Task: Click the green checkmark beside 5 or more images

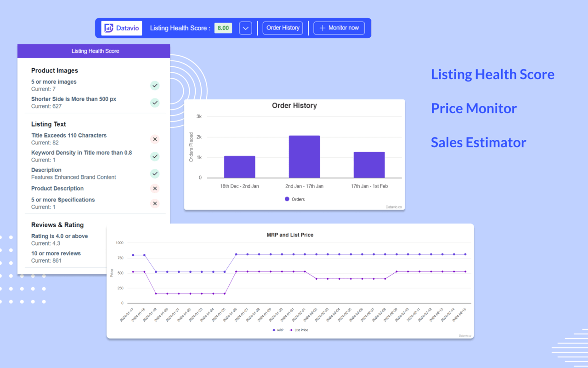Action: (155, 86)
